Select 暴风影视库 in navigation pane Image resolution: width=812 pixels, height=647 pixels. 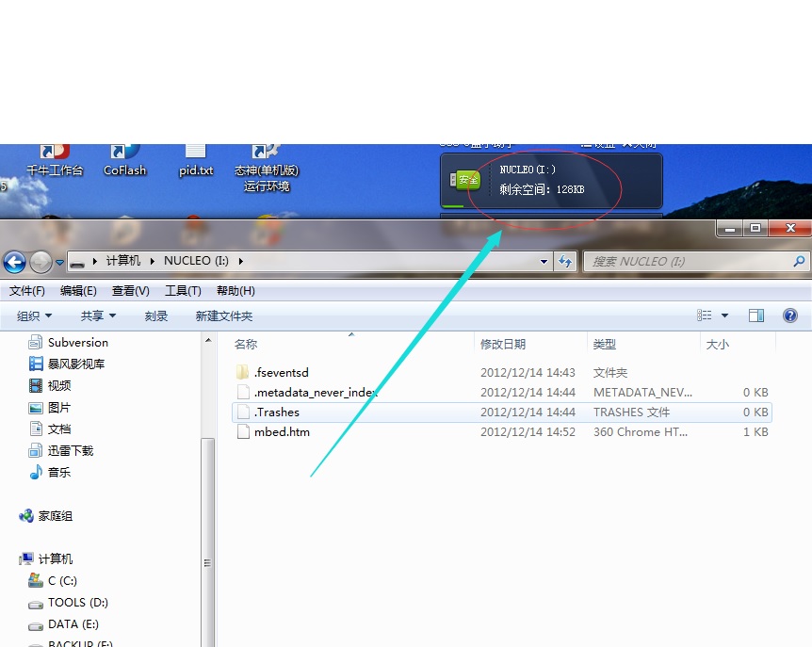pyautogui.click(x=76, y=364)
